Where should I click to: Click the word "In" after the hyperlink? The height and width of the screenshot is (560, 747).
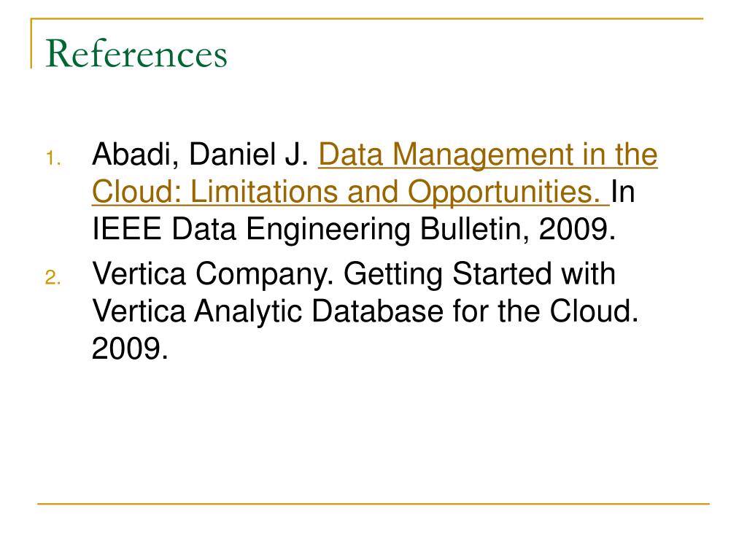623,192
